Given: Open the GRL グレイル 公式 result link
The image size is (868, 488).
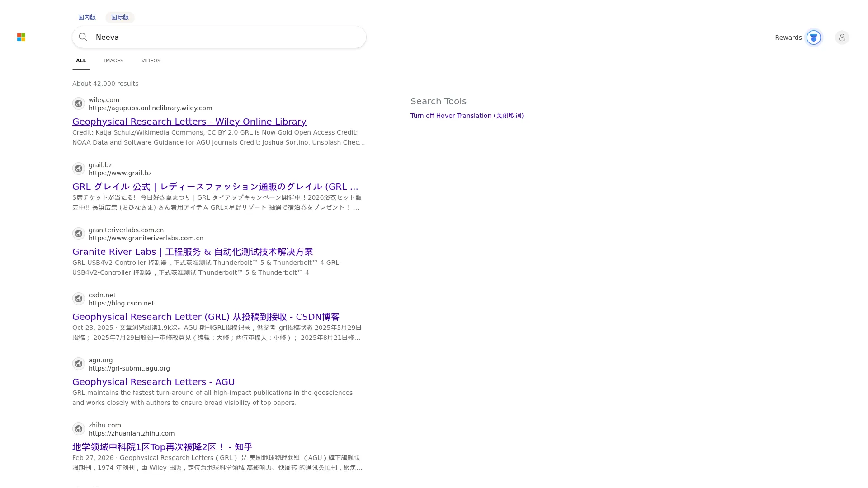Looking at the screenshot, I should (215, 187).
